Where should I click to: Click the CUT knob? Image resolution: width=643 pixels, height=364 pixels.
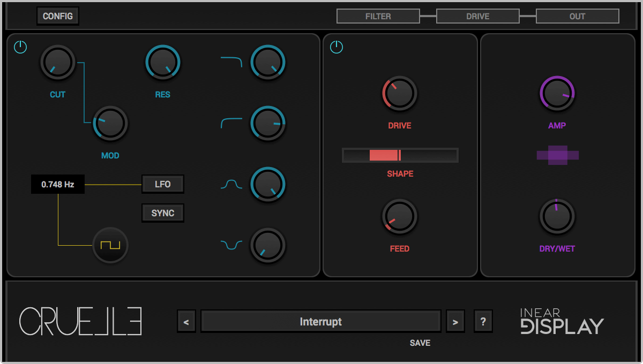coord(58,62)
